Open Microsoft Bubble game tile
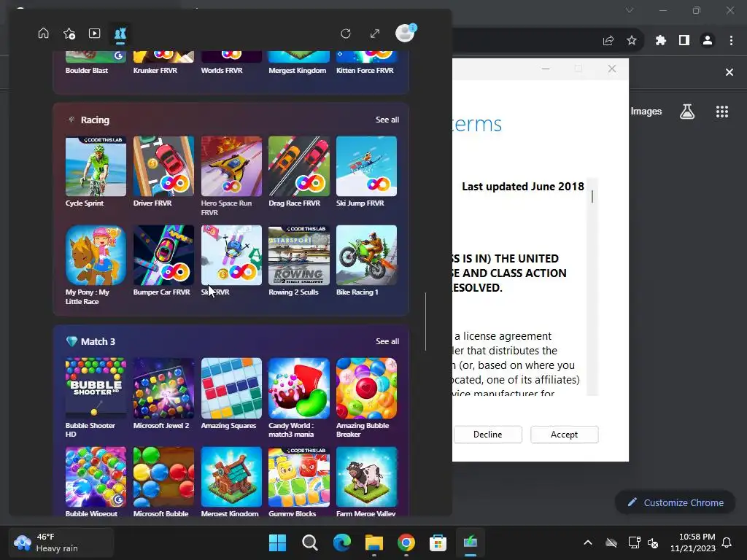Viewport: 747px width, 560px height. [x=163, y=477]
